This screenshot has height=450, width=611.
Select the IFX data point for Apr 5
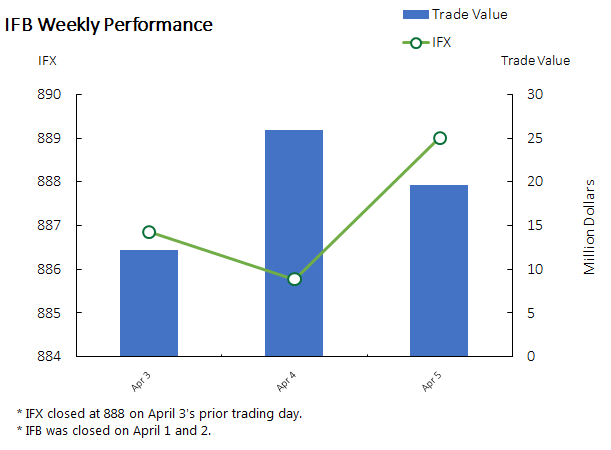pyautogui.click(x=439, y=138)
